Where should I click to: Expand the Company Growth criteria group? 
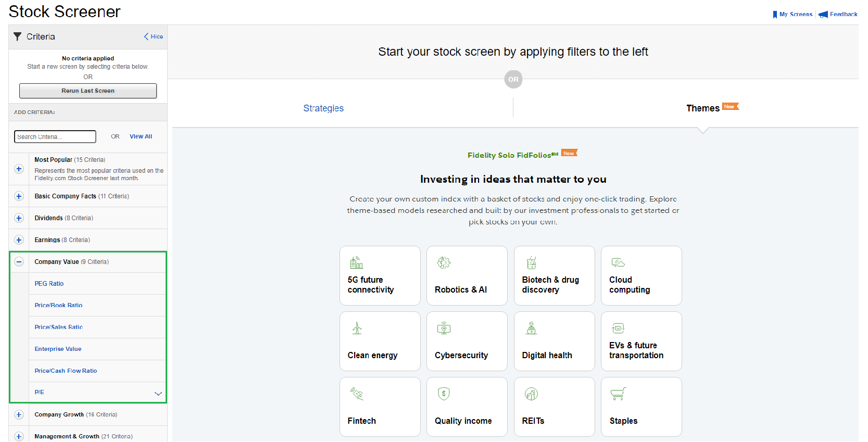click(19, 415)
